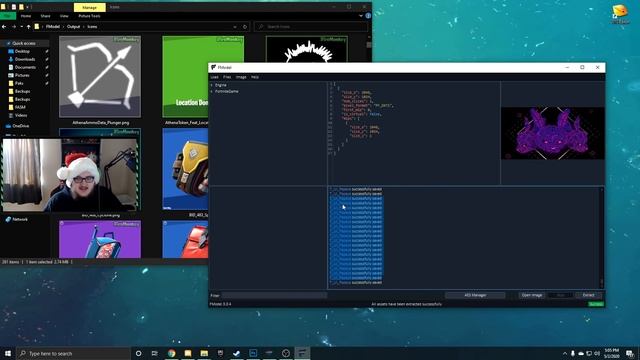Open the address bar history dropdown
Viewport: 640px width, 360px height.
point(235,27)
